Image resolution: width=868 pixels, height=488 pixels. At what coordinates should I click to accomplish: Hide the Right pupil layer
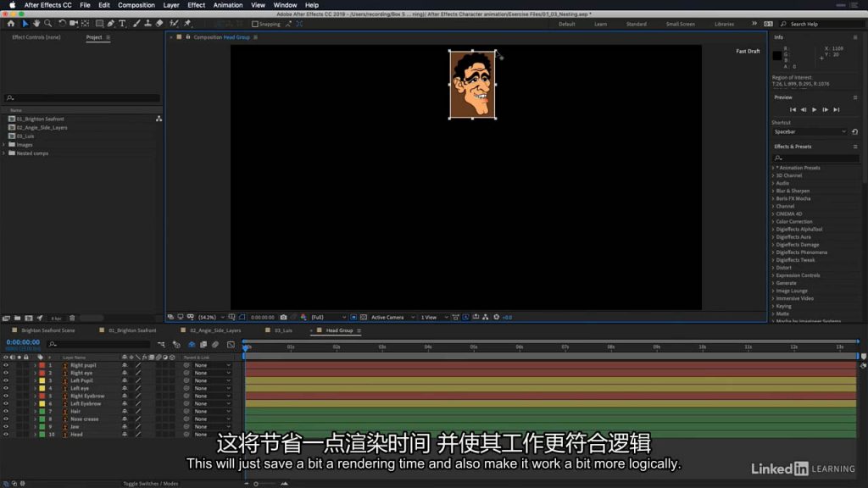[x=6, y=365]
